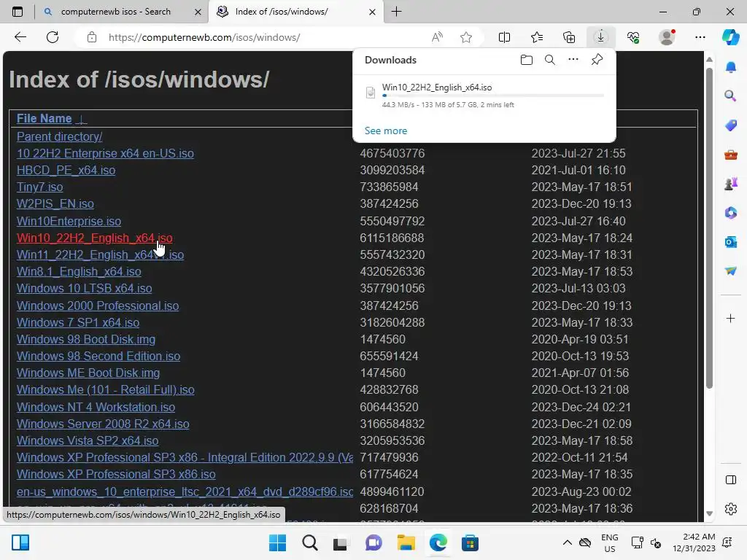The image size is (747, 560).
Task: Download Windows 98 Boot Disk.img
Action: (x=86, y=339)
